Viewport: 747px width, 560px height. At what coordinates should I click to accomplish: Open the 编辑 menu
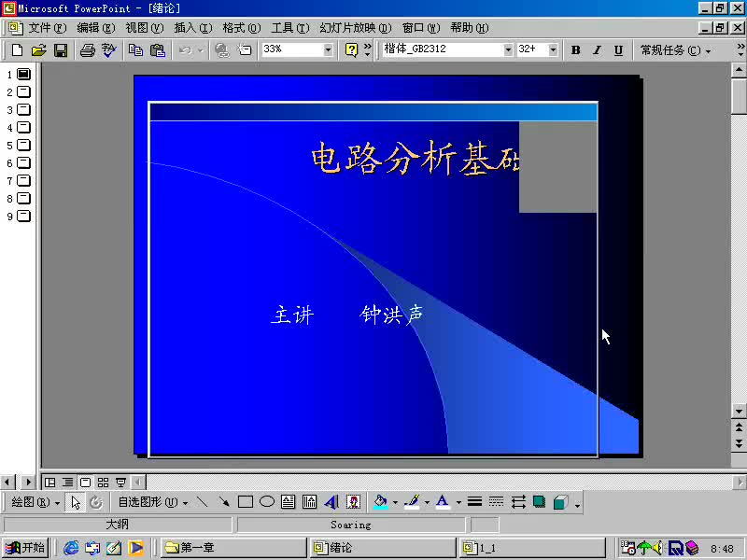96,28
